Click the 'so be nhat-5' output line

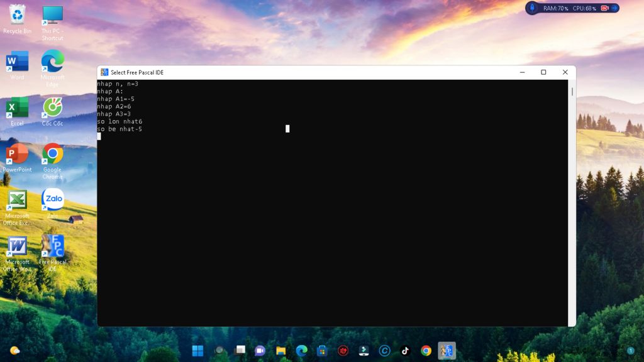tap(119, 129)
